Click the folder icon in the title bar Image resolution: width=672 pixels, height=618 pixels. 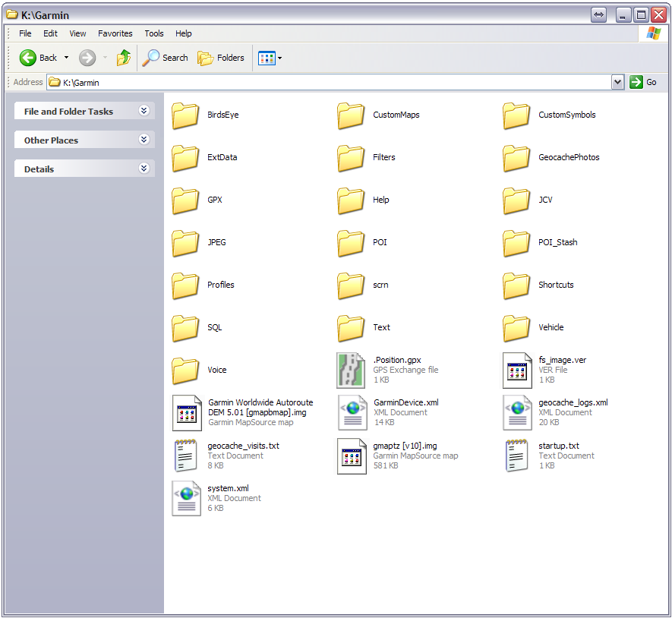[12, 14]
